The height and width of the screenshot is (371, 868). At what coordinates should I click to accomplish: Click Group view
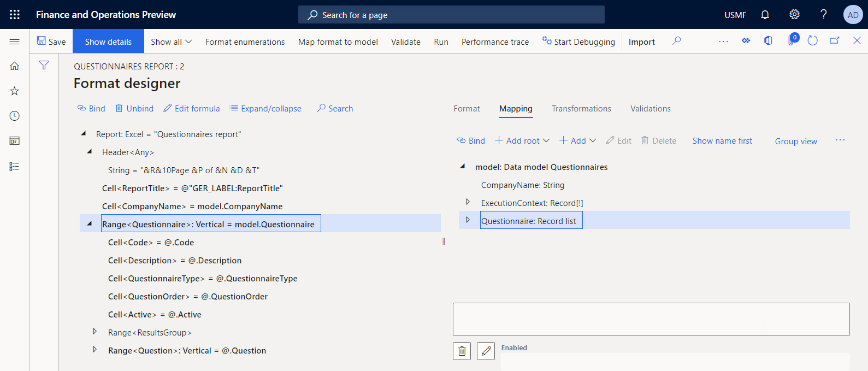click(796, 141)
